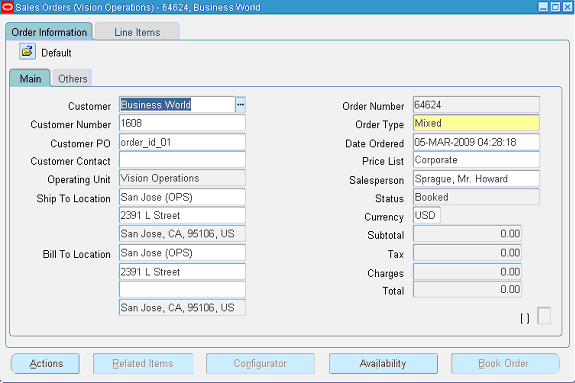This screenshot has width=575, height=383.
Task: Maximize the Sales Orders window
Action: (x=556, y=7)
